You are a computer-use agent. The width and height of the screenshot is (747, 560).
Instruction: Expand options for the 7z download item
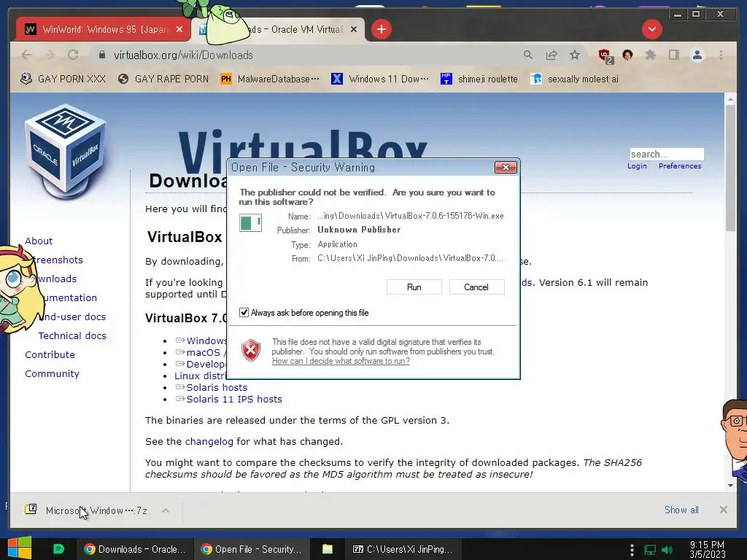point(166,510)
